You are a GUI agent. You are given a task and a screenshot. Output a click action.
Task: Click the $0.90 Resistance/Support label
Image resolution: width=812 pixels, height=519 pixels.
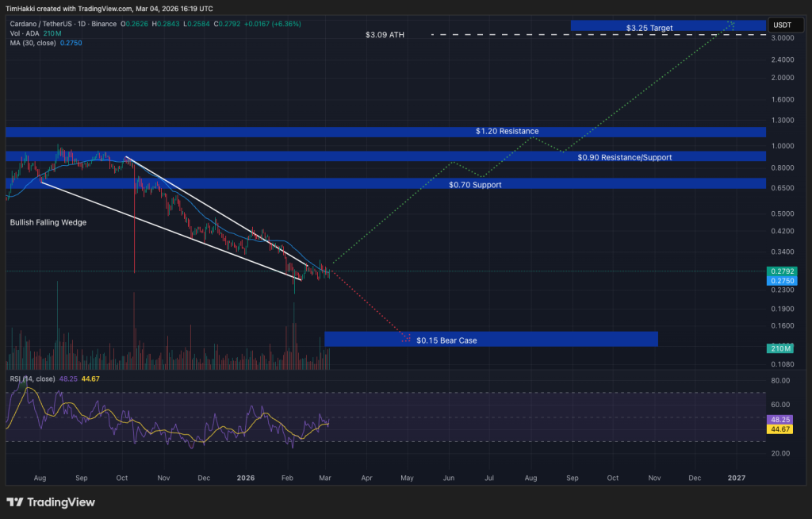point(624,157)
